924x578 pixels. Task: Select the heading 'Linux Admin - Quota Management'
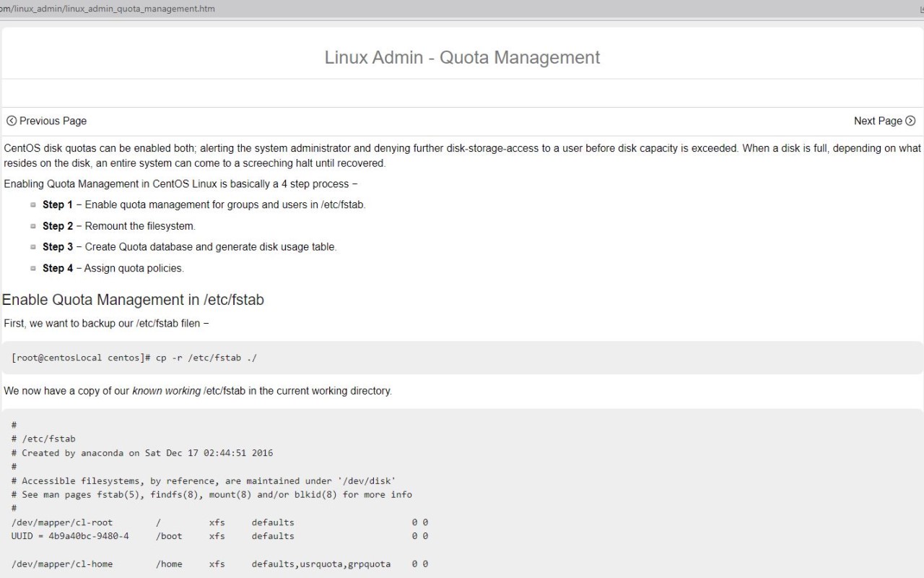[462, 58]
